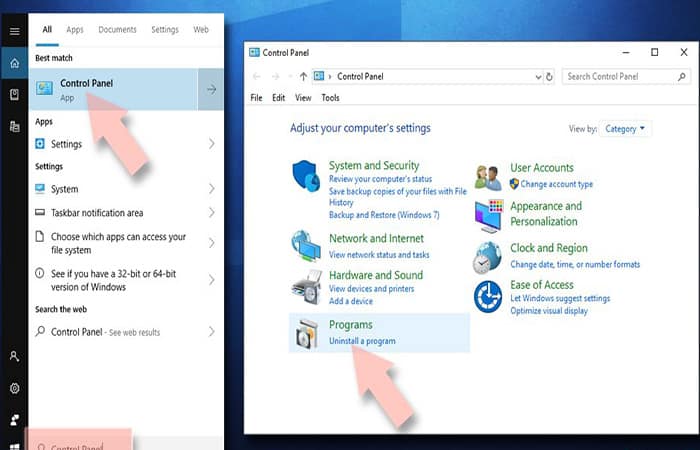
Task: Open the user account icon in sidebar
Action: (14, 356)
